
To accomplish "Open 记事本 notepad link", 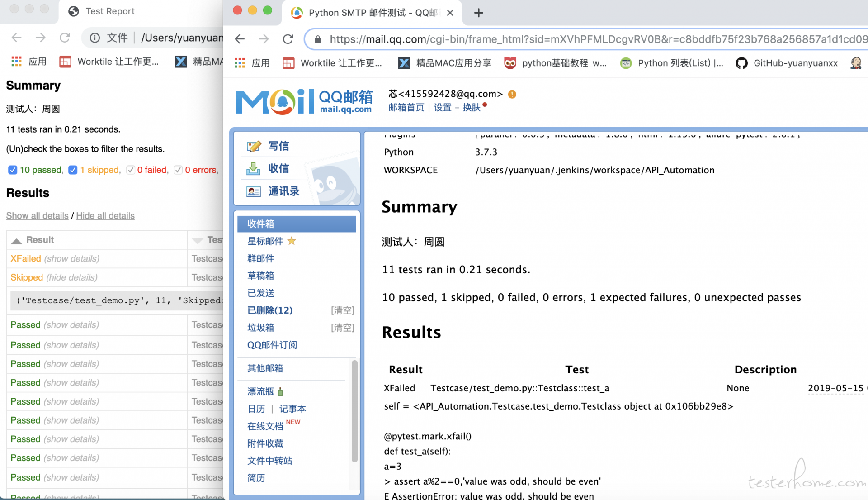I will (x=292, y=409).
